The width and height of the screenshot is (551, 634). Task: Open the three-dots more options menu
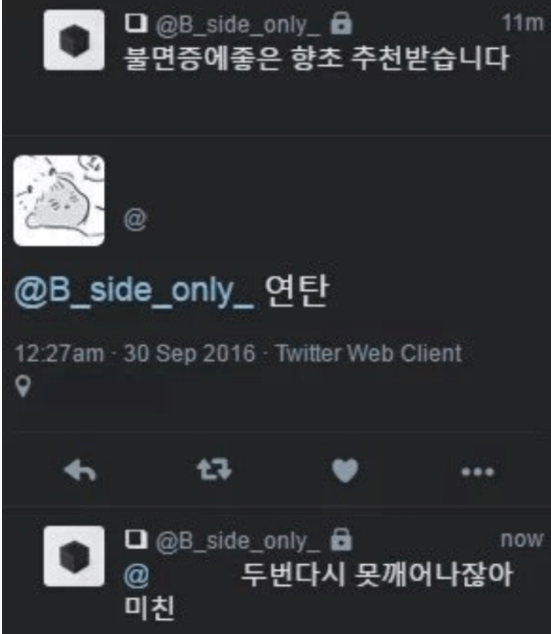[477, 471]
